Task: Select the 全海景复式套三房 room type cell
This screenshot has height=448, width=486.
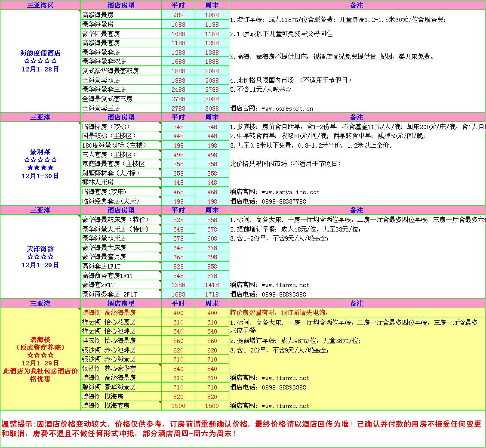Action: (108, 99)
